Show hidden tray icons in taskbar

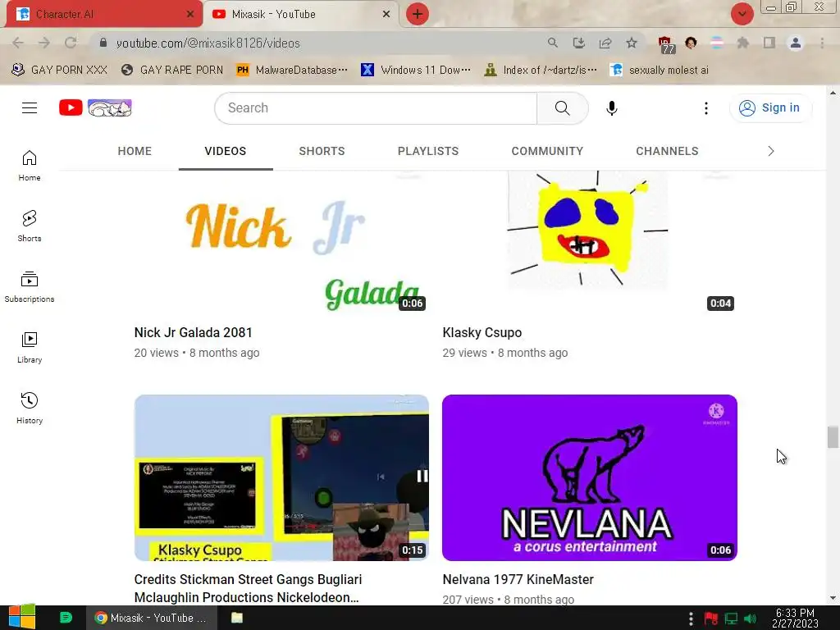(691, 619)
